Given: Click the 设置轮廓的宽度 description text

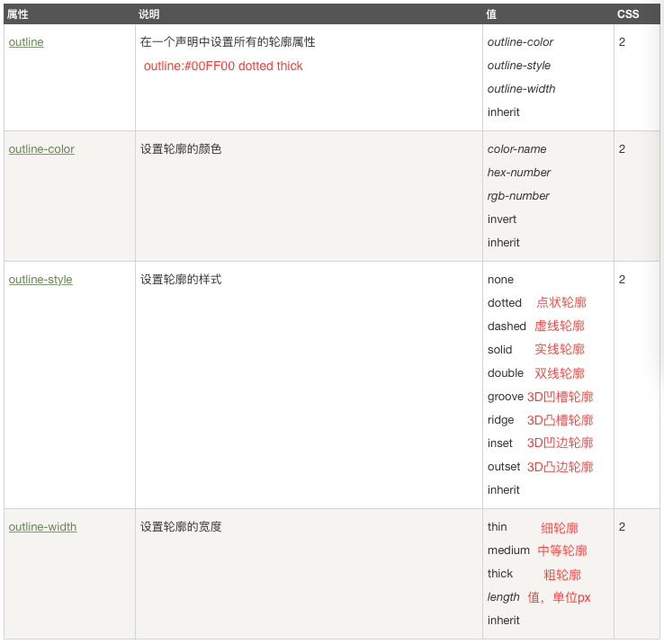Looking at the screenshot, I should (x=181, y=527).
